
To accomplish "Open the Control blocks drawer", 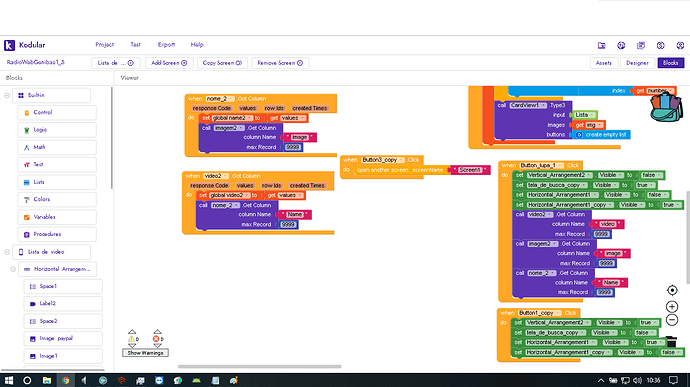I will pos(57,113).
